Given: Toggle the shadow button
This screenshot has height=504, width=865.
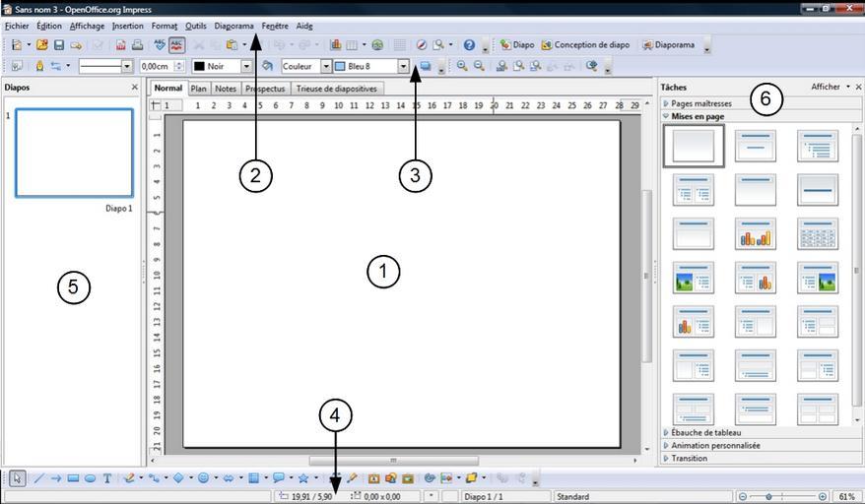Looking at the screenshot, I should 426,66.
